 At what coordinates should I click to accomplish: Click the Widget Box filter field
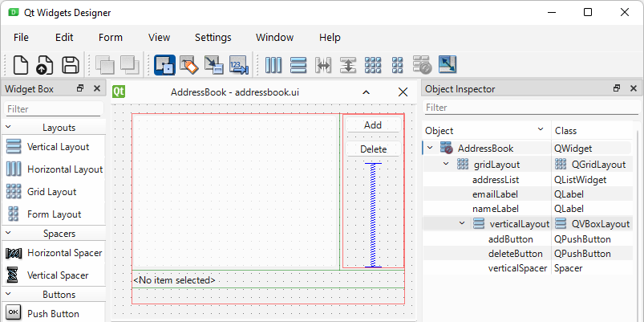pyautogui.click(x=53, y=108)
